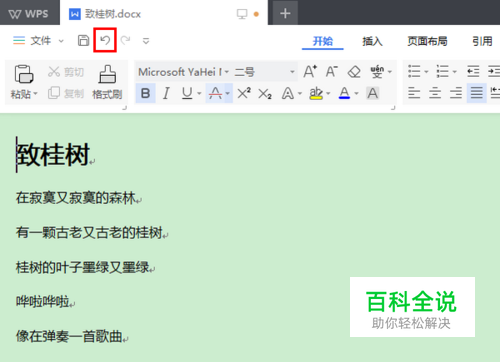Expand the phonetic guide dropdown arrow
Viewport: 500px width, 362px height.
(x=390, y=72)
